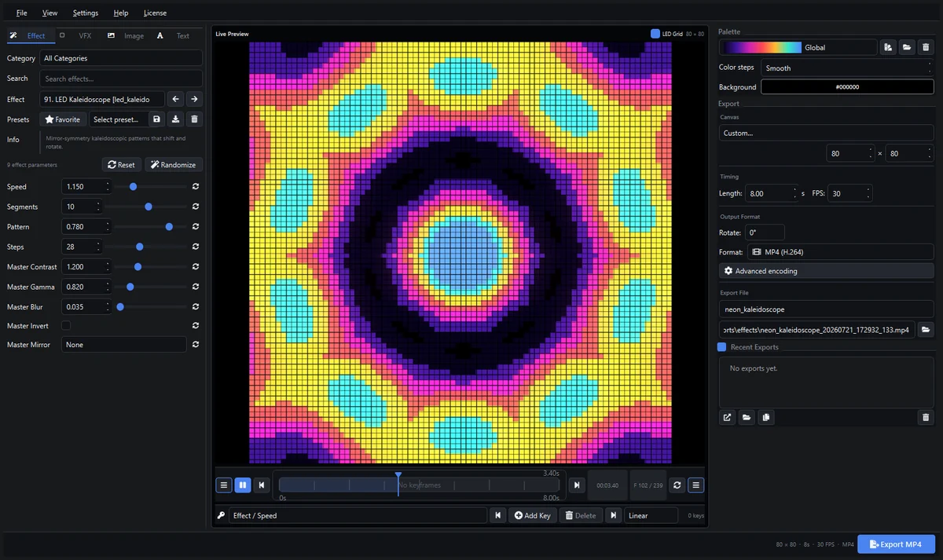Image resolution: width=943 pixels, height=560 pixels.
Task: Randomize the effect parameters
Action: point(174,165)
